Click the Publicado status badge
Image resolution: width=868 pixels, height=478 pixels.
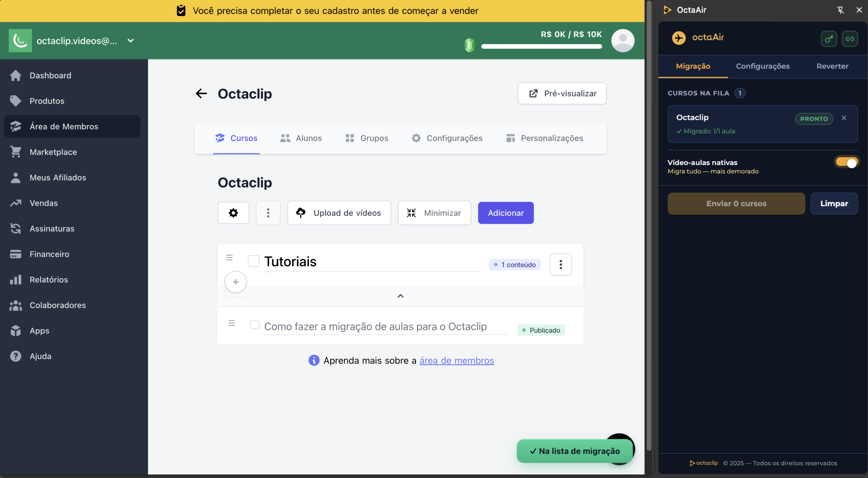(541, 330)
